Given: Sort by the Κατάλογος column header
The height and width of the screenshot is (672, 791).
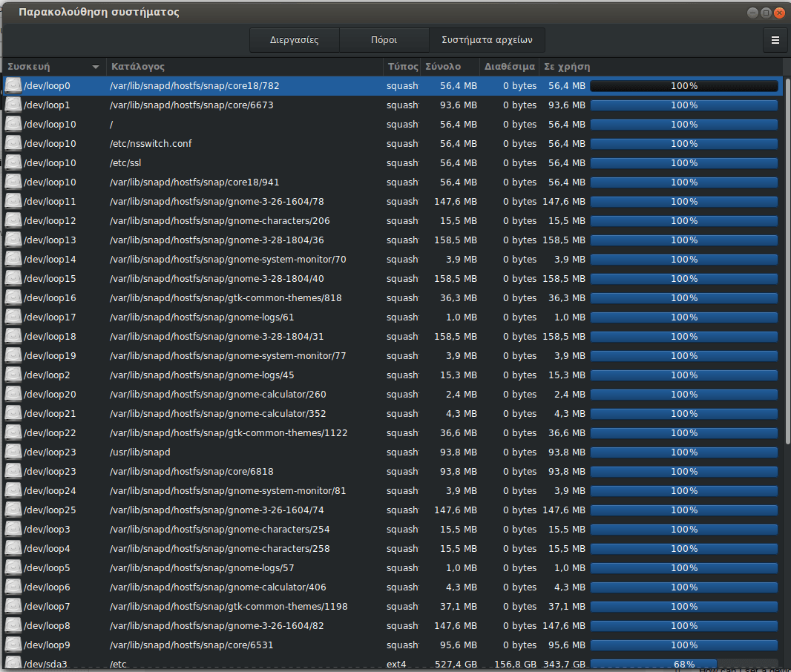Looking at the screenshot, I should click(245, 67).
